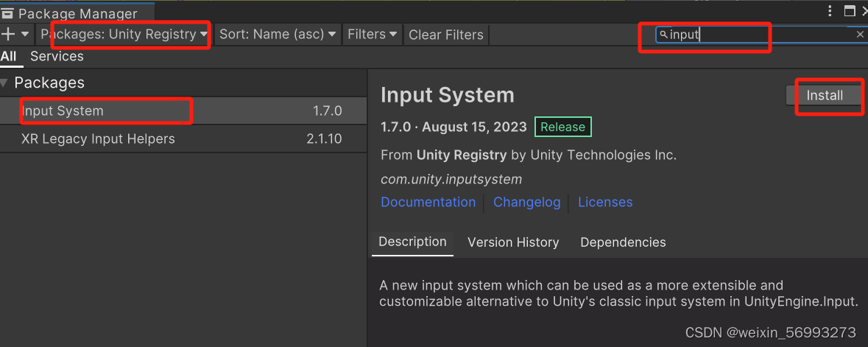Click the com.unity.inputsystem package name text
868x347 pixels.
coord(451,180)
